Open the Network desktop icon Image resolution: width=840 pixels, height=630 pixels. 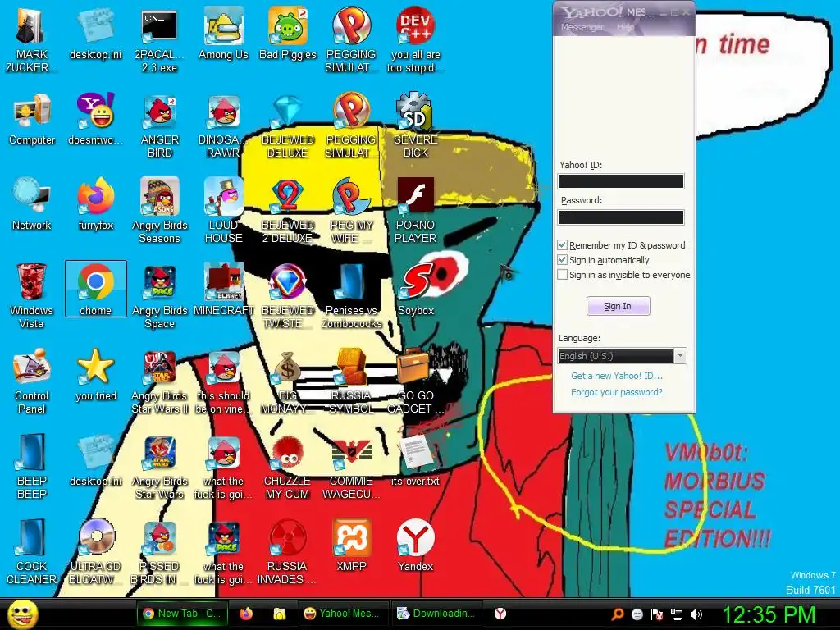32,203
